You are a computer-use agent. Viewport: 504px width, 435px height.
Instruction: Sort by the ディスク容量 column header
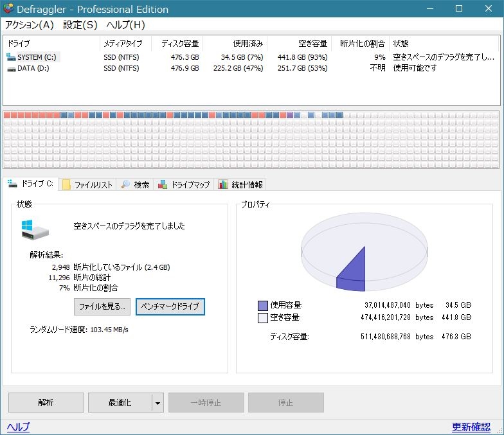[x=177, y=44]
